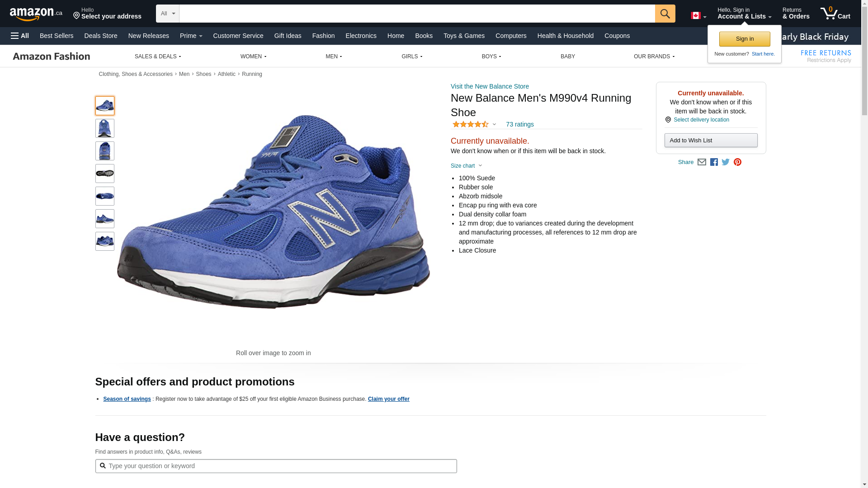
Task: Select the shoe sole thumbnail image
Action: [105, 174]
